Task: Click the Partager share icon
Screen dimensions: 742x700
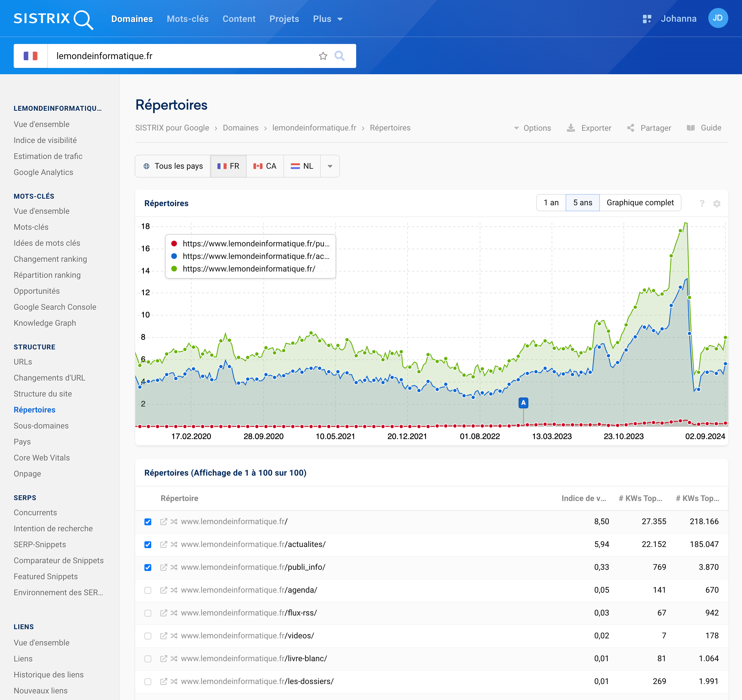Action: [630, 128]
